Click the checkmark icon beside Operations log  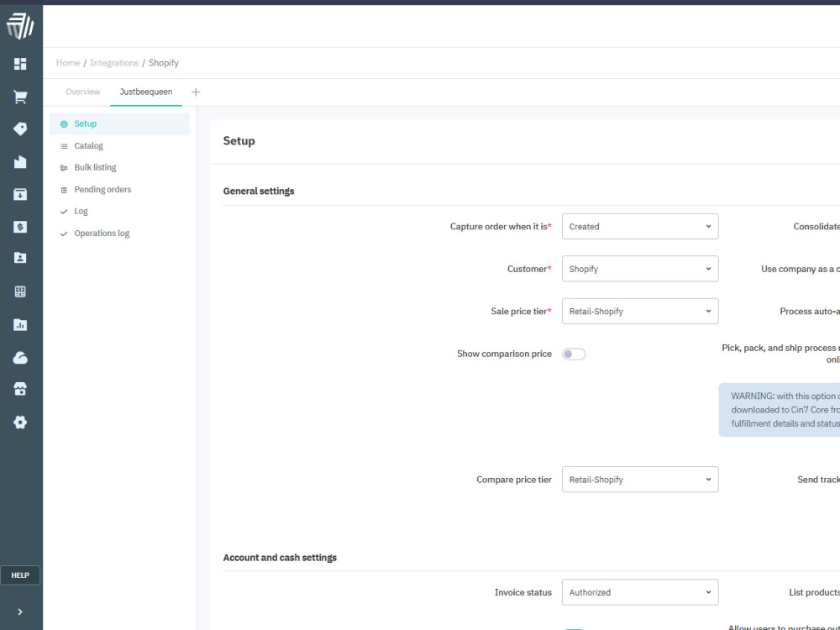click(64, 234)
